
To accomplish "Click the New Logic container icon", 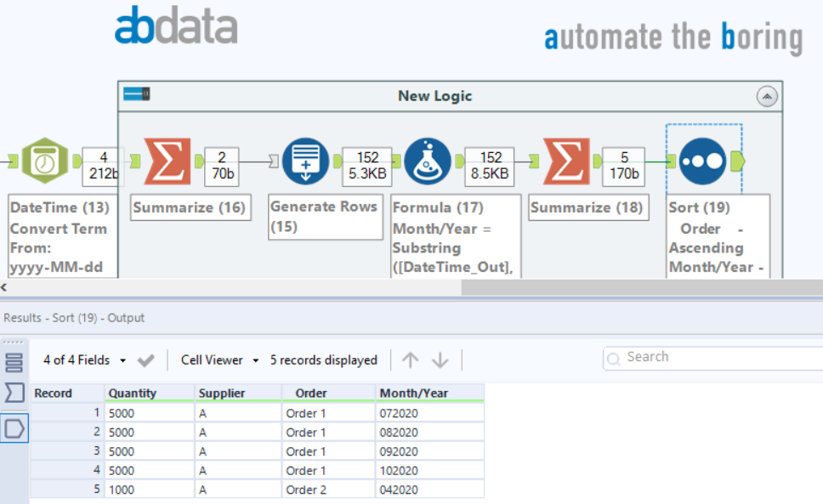I will tap(136, 94).
